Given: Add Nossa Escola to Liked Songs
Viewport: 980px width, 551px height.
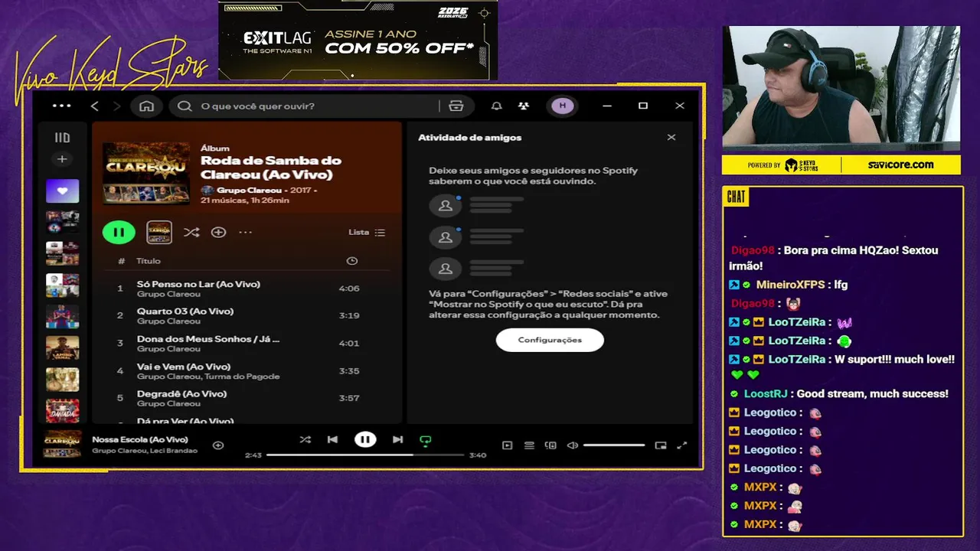Looking at the screenshot, I should pyautogui.click(x=218, y=445).
